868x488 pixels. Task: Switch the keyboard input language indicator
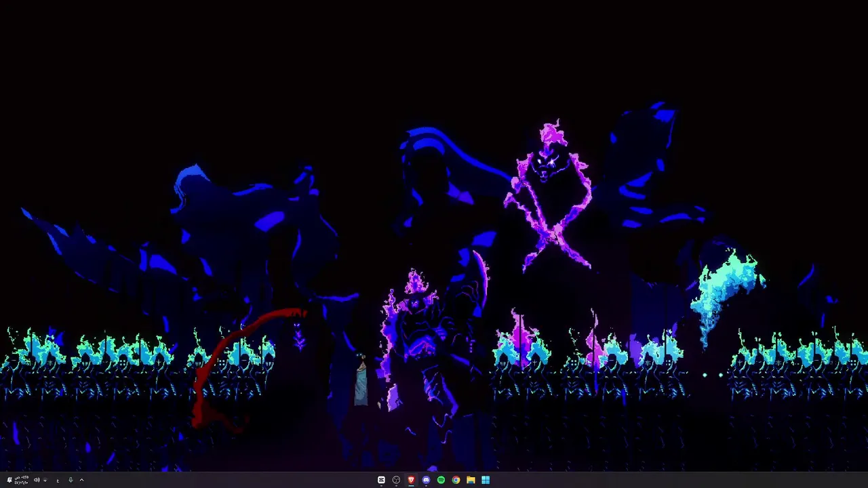pos(58,481)
